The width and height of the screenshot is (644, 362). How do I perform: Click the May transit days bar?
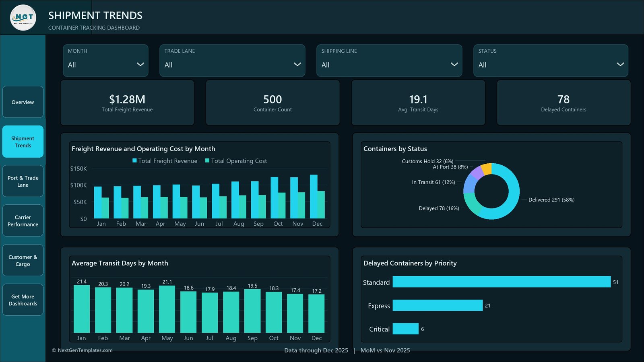(167, 309)
